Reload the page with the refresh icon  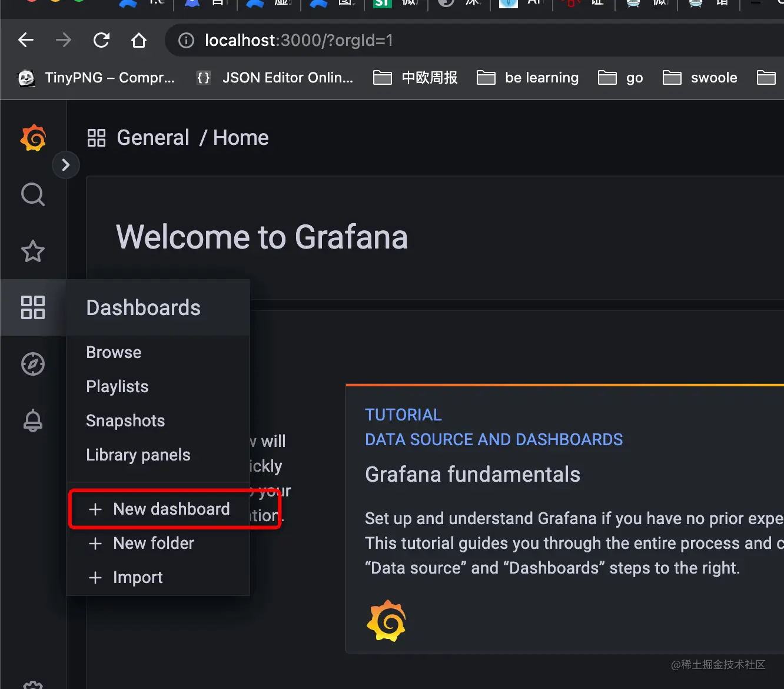[x=101, y=40]
